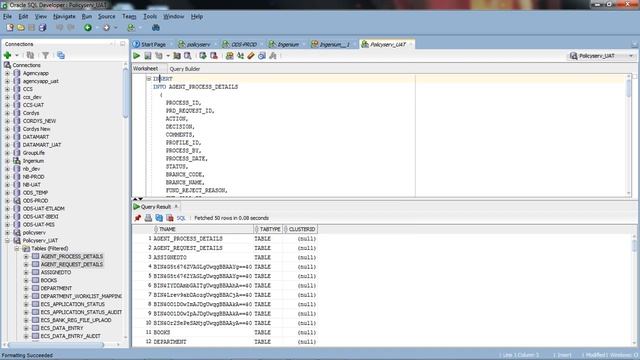Open the File menu
Viewport: 640px width, 360px height.
(x=7, y=16)
